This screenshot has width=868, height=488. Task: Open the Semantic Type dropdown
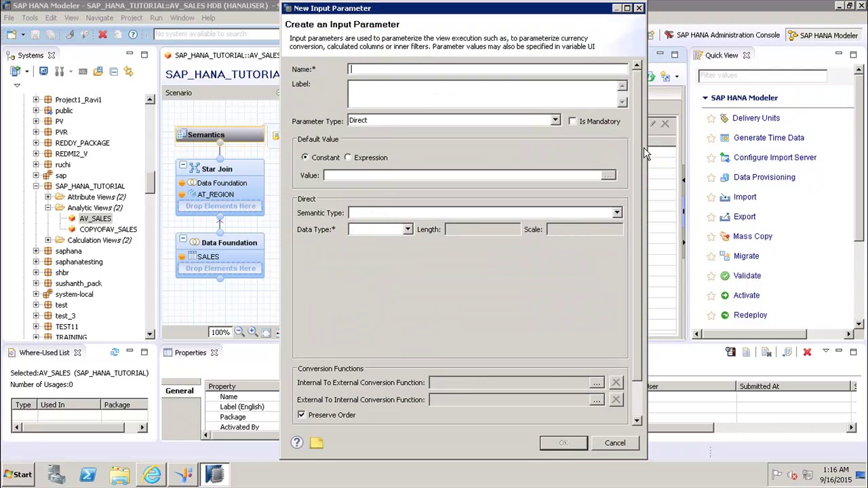tap(616, 213)
